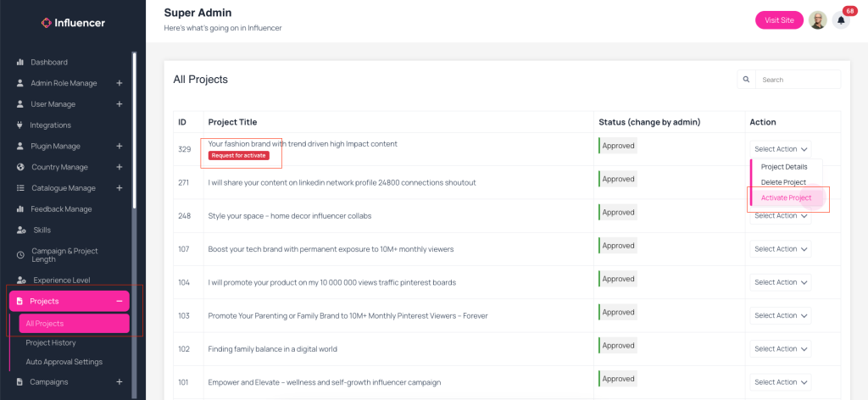This screenshot has height=400, width=868.
Task: Focus the Search input field
Action: (x=798, y=79)
